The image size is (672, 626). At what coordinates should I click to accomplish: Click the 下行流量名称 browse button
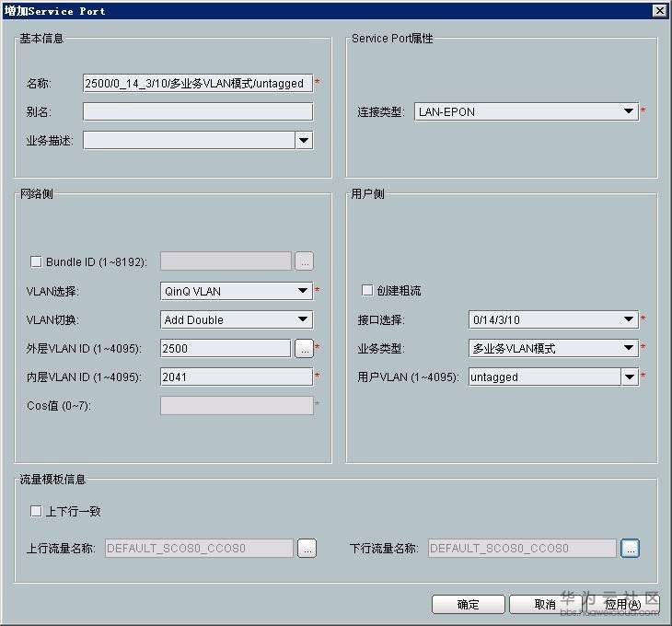point(630,548)
